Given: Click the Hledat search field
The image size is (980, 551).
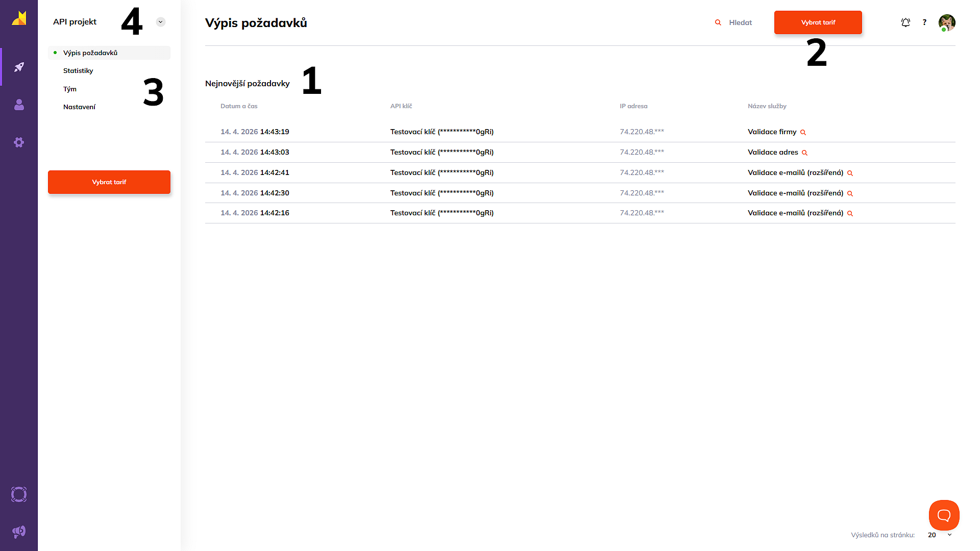Looking at the screenshot, I should (740, 22).
